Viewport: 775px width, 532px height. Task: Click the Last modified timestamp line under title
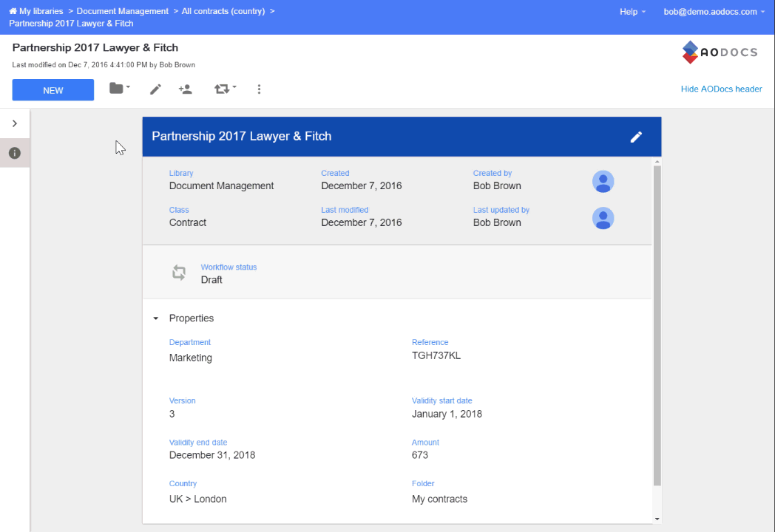click(x=104, y=65)
